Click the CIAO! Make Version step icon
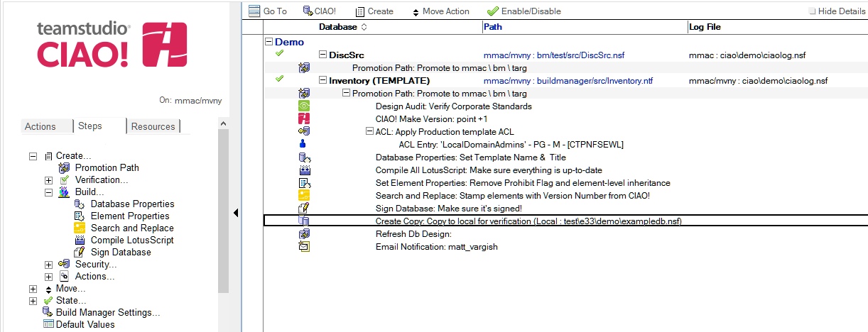This screenshot has height=332, width=868. (x=304, y=119)
